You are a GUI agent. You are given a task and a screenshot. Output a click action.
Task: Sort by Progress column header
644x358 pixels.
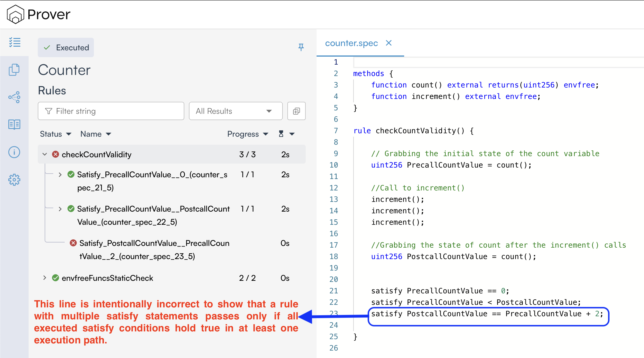247,134
